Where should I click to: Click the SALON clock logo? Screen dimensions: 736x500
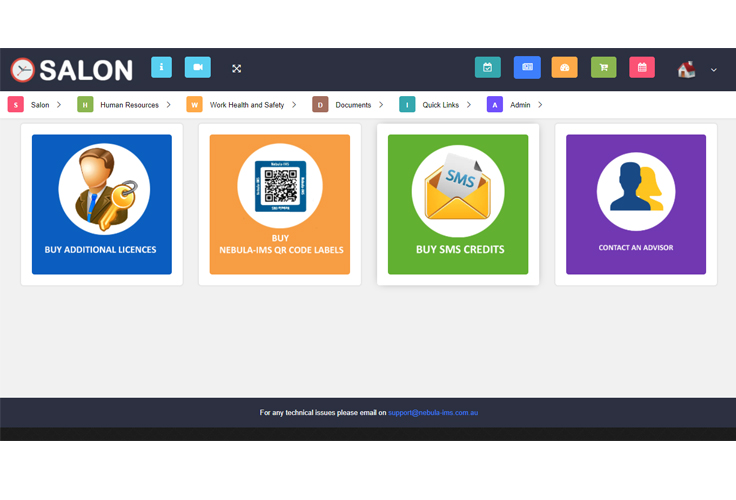point(23,70)
